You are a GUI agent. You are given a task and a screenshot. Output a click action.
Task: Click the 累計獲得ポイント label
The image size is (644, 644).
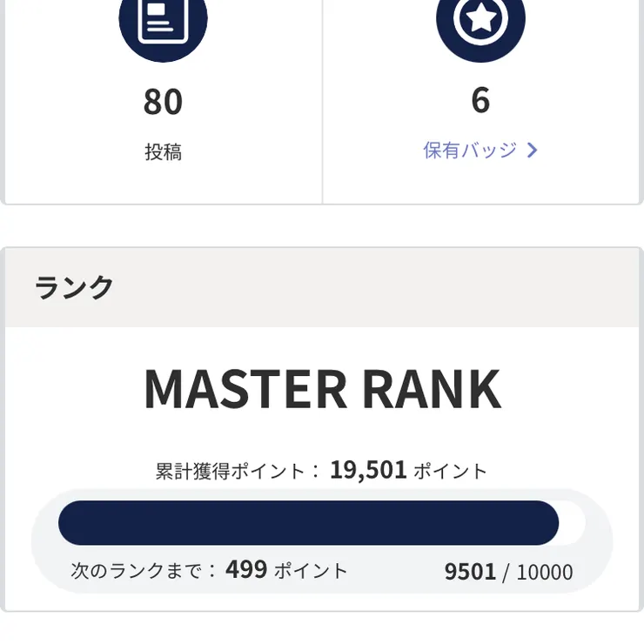click(231, 472)
